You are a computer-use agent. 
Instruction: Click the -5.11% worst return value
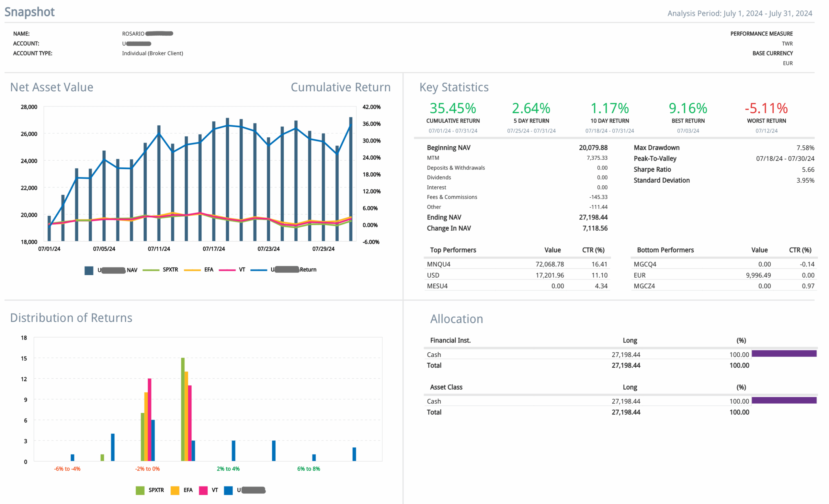[766, 108]
